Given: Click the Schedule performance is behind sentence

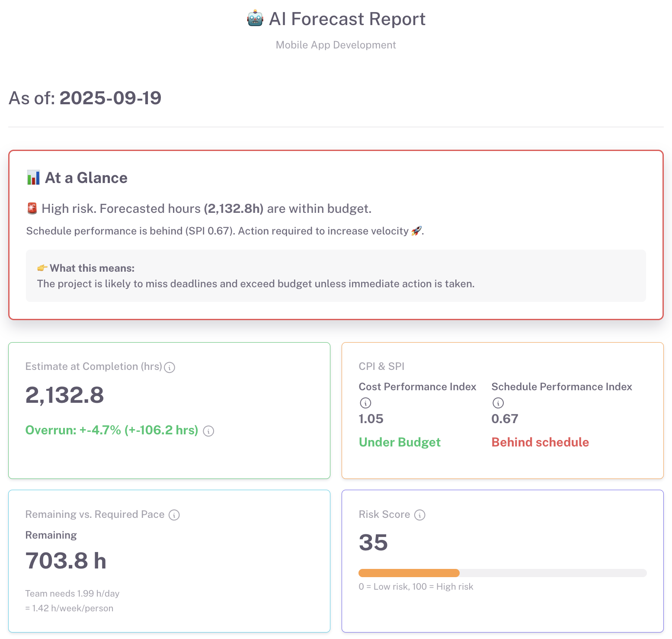Looking at the screenshot, I should pyautogui.click(x=225, y=231).
